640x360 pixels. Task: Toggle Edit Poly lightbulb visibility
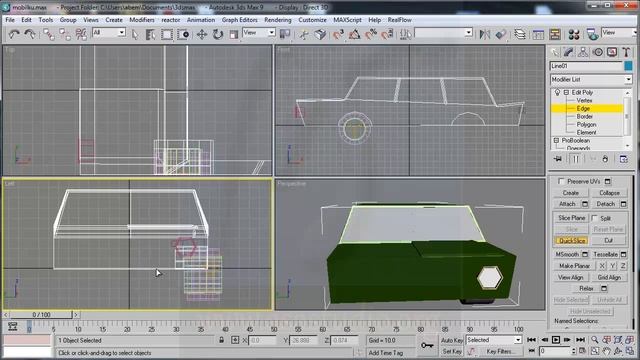558,93
